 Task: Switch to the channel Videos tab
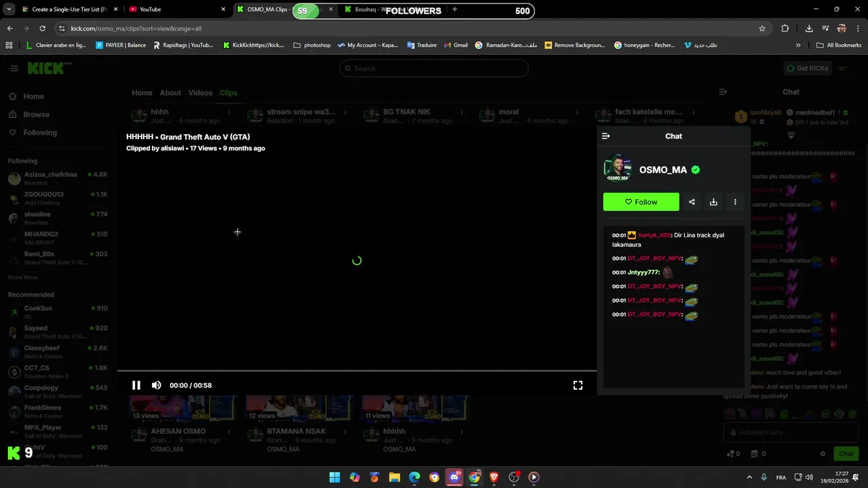click(200, 93)
